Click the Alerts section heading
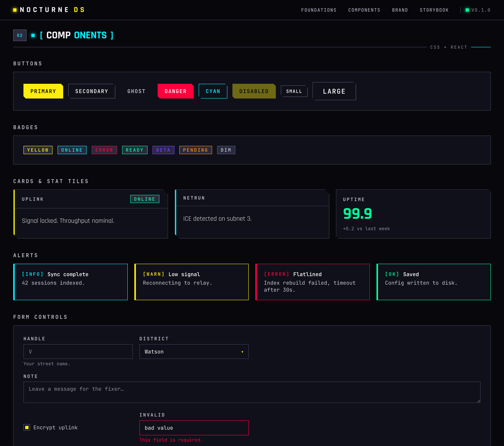 pos(26,255)
